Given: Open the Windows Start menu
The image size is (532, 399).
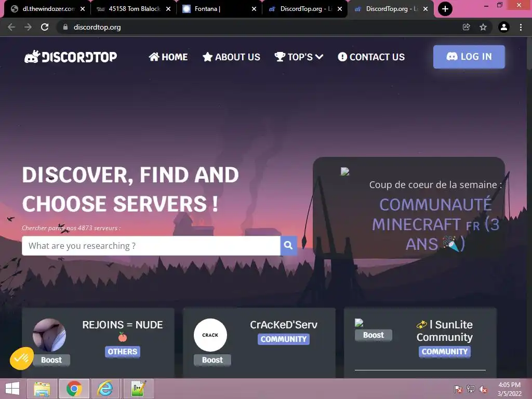Looking at the screenshot, I should [x=12, y=389].
